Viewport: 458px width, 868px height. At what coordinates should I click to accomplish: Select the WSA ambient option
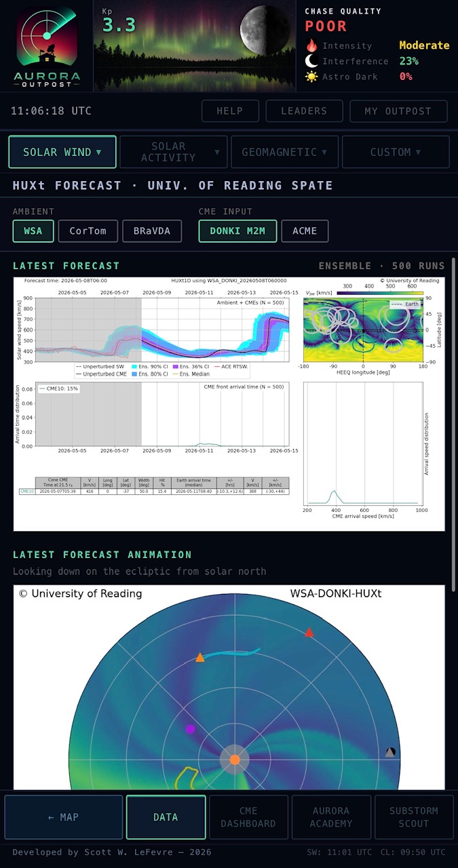(x=33, y=231)
